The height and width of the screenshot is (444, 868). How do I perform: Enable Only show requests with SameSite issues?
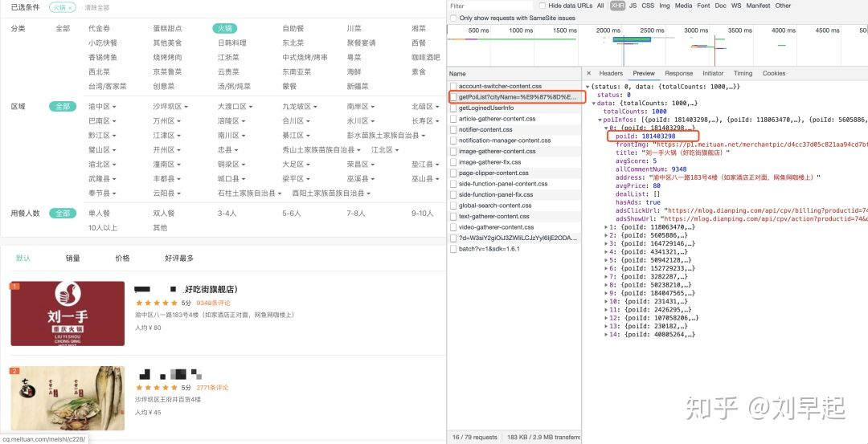tap(453, 18)
